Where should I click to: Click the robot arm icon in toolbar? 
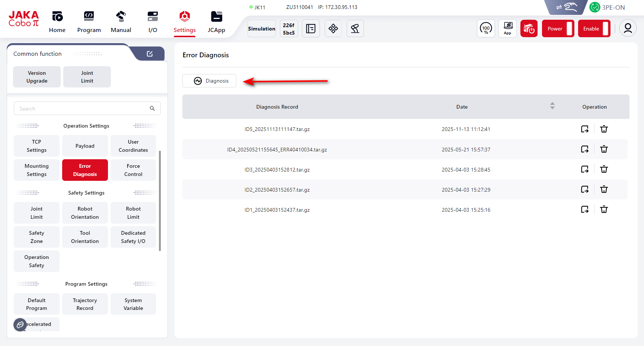(x=355, y=29)
